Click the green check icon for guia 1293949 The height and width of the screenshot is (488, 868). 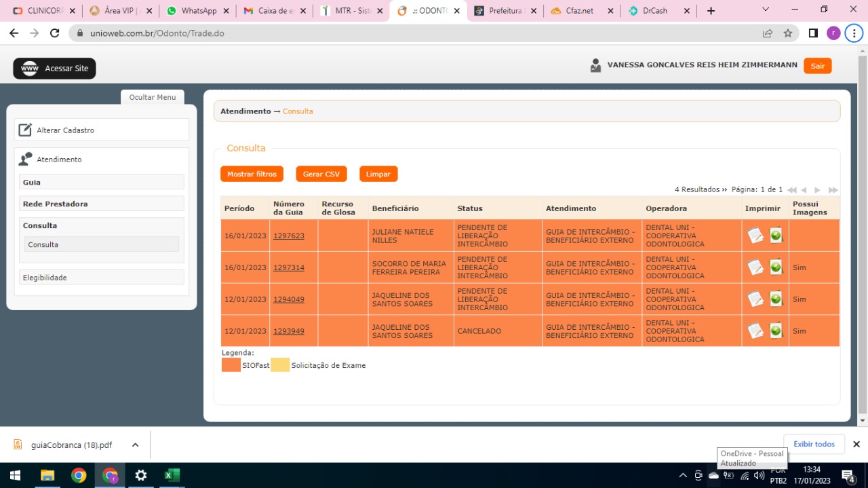(776, 331)
